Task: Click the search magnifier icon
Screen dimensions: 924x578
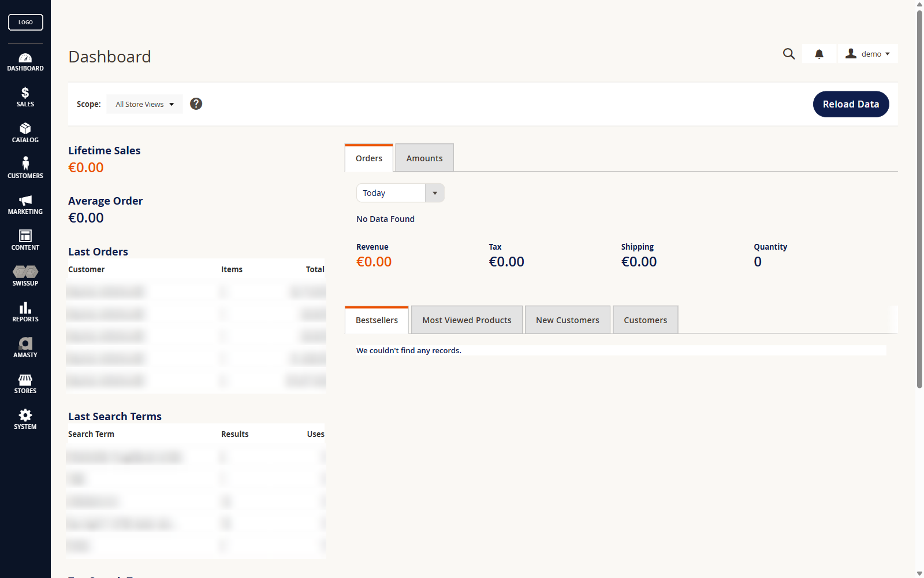Action: click(x=789, y=54)
